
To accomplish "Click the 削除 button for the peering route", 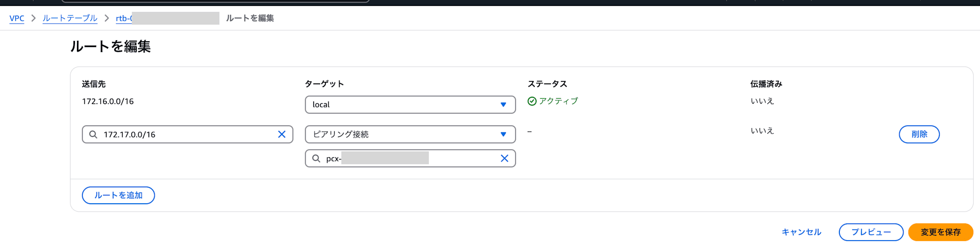I will pyautogui.click(x=919, y=135).
